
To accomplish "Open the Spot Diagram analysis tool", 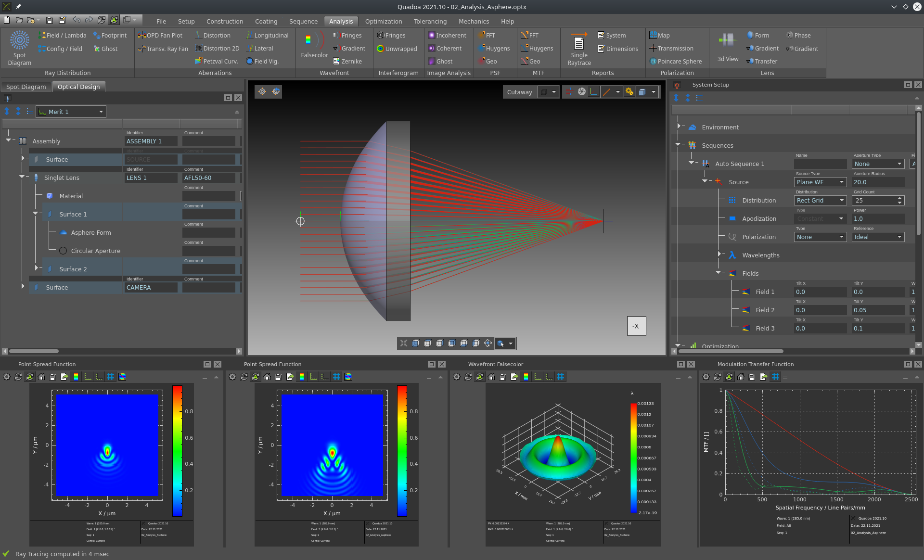I will point(20,48).
